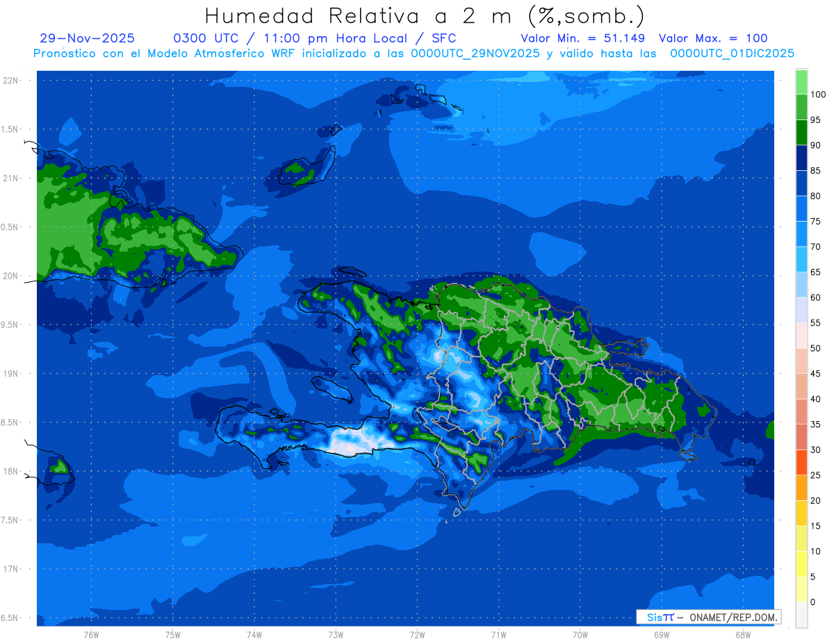Click the colorbar label '95'

[815, 119]
